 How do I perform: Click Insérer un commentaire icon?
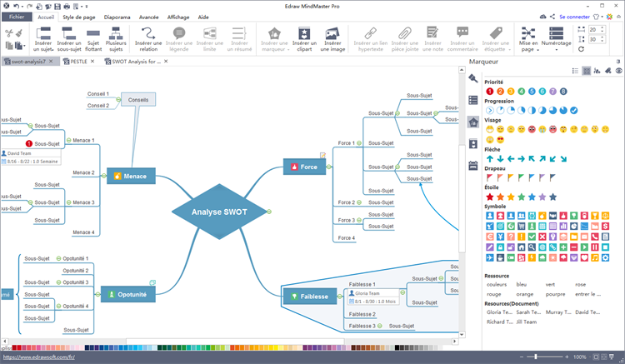point(462,33)
